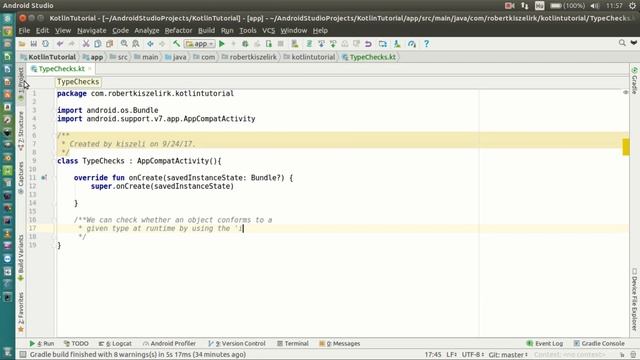Viewport: 640px width, 360px height.
Task: Click the LF line separator selector
Action: pos(451,355)
